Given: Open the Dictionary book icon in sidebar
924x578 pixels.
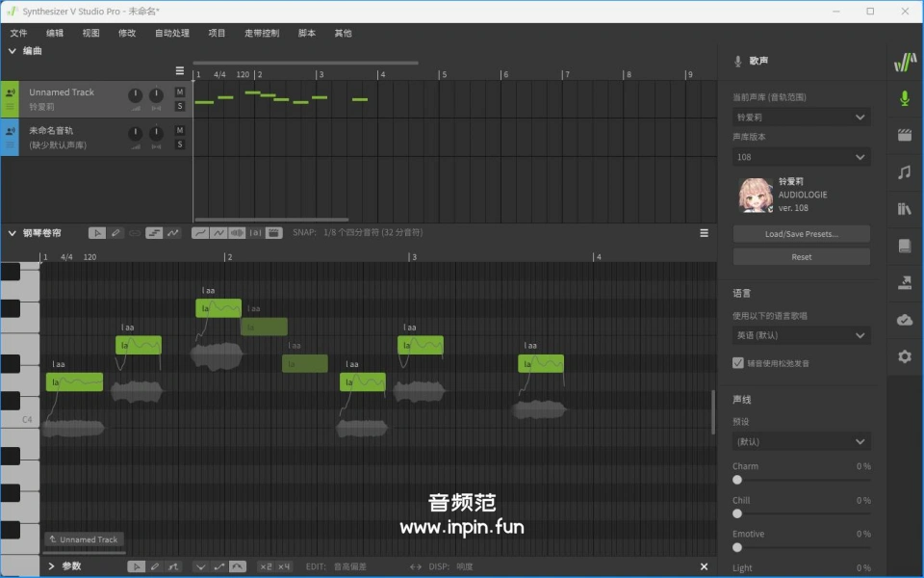Looking at the screenshot, I should click(905, 246).
